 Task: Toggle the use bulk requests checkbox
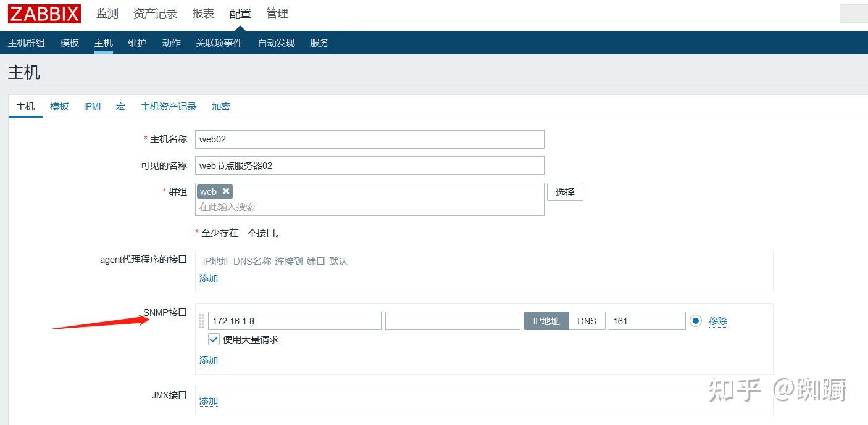pos(214,339)
